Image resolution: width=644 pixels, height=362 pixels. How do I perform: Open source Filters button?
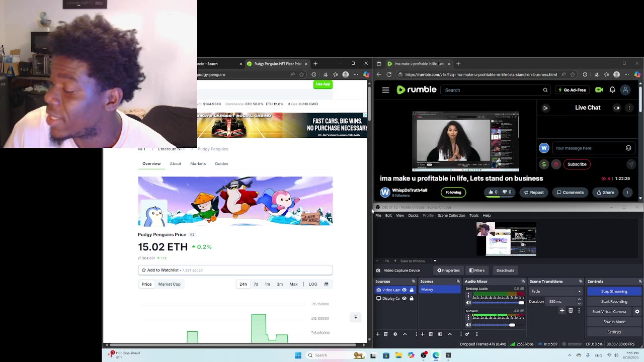[477, 270]
